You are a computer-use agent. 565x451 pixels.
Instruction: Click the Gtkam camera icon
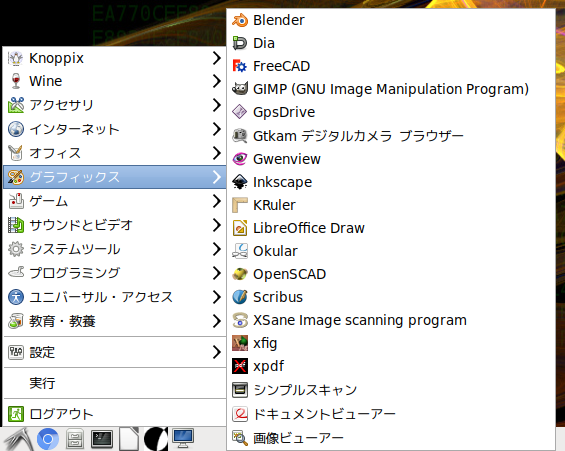point(240,136)
